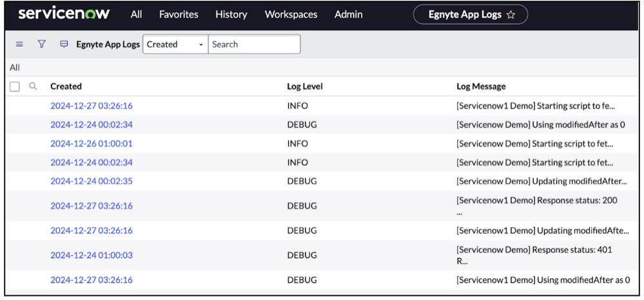
Task: Open the Workspaces menu
Action: pyautogui.click(x=291, y=14)
